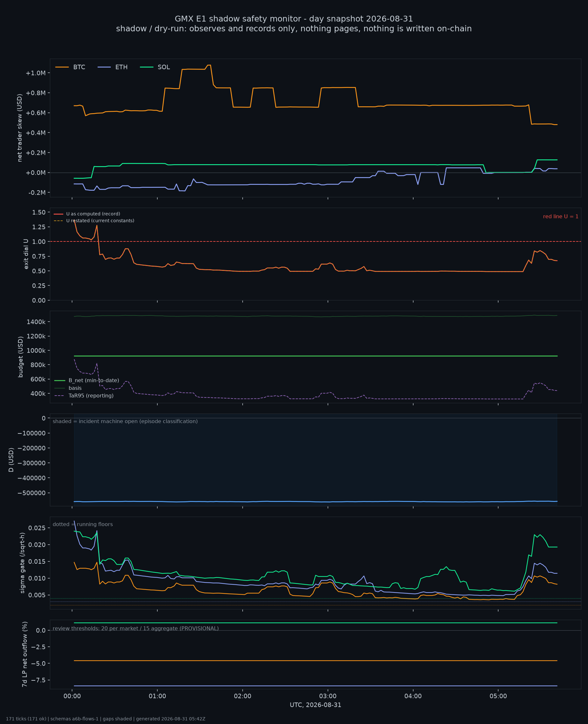This screenshot has width=588, height=724.
Task: Click the '01:00' time tick label
Action: coord(157,696)
